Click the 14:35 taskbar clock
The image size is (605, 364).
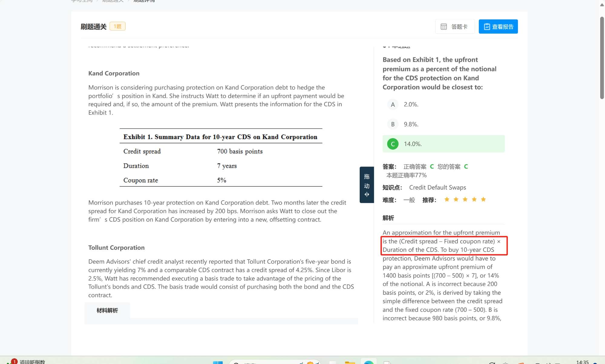(x=582, y=362)
